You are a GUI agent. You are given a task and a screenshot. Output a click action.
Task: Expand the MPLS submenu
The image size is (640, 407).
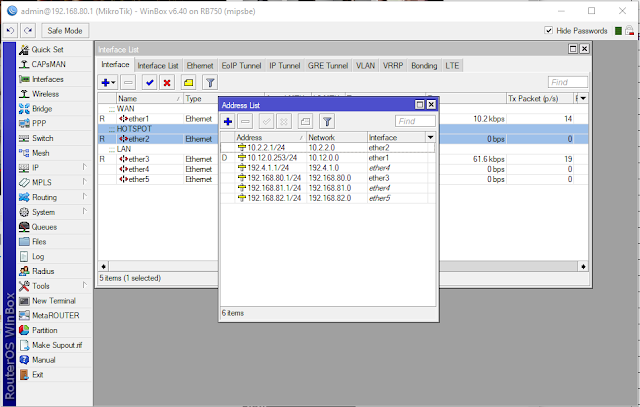coord(84,182)
